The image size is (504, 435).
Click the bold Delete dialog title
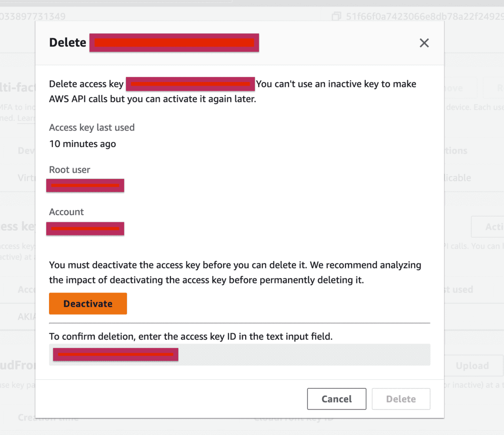pos(67,43)
